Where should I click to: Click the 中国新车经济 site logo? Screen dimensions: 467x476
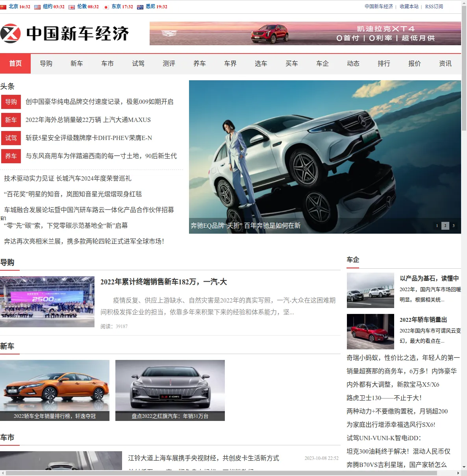[65, 33]
